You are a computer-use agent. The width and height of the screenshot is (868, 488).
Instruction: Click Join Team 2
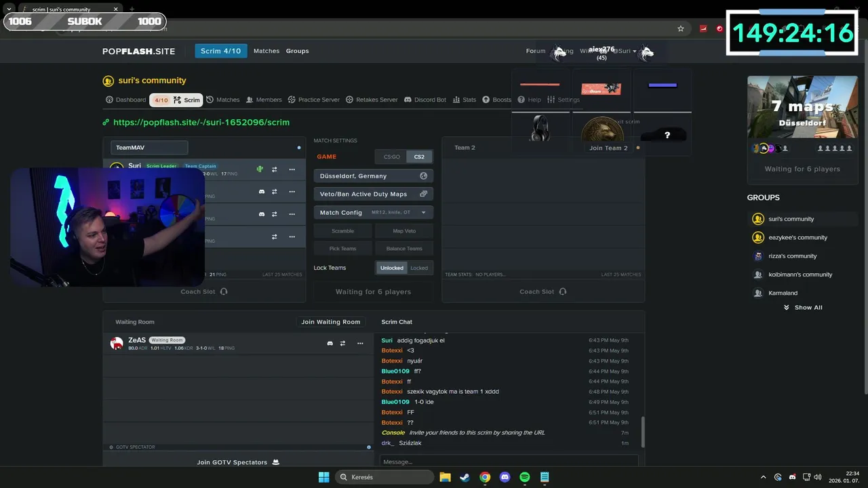click(608, 148)
